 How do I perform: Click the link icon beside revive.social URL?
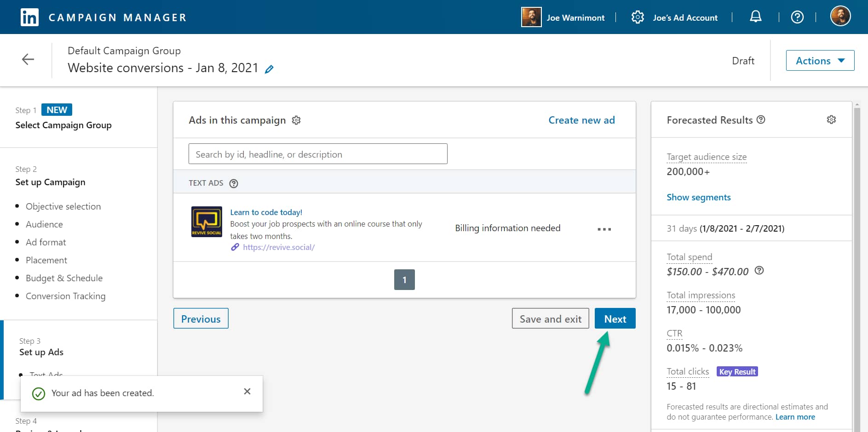(x=235, y=247)
